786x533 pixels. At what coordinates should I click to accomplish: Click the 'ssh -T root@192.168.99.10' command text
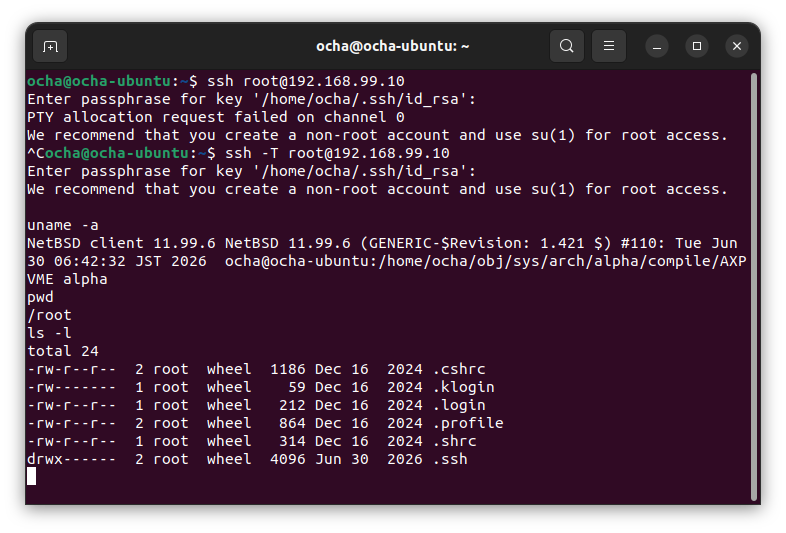(x=337, y=153)
